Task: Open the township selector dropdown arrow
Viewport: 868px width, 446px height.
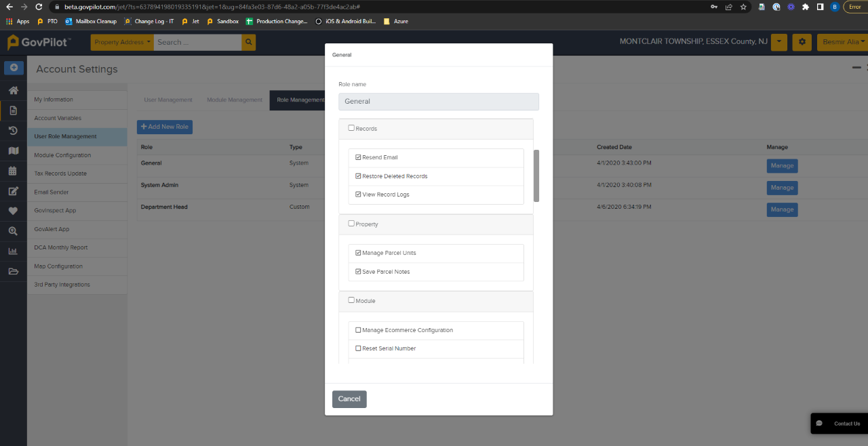Action: tap(779, 42)
